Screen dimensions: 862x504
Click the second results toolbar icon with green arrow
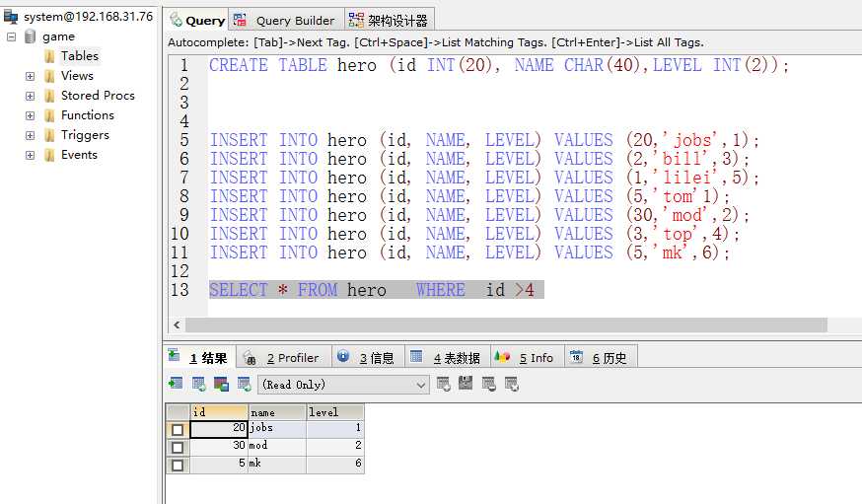198,384
